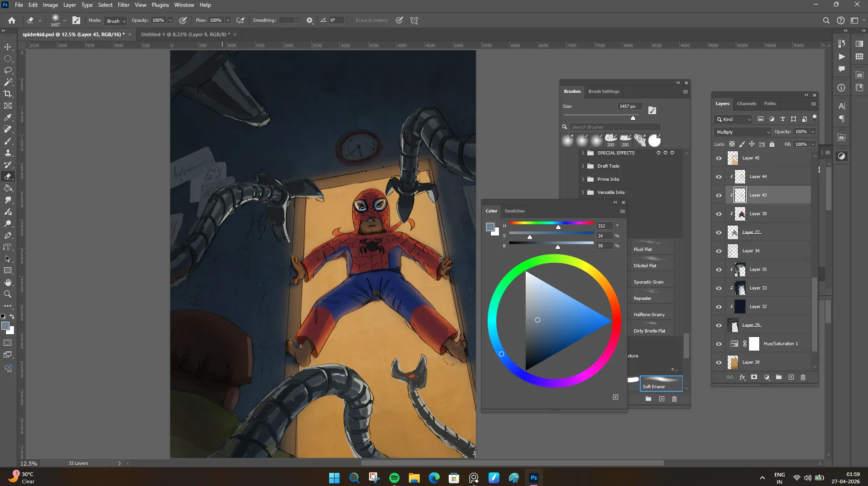Open the Opacity dropdown in options bar
Screen dimensions: 868x486
tap(170, 20)
